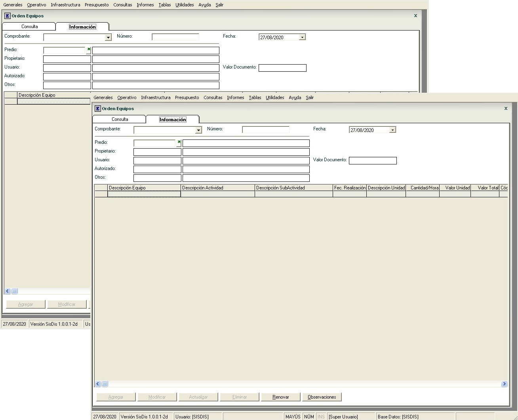Close the front Orden Equipos window
This screenshot has width=518, height=420.
505,109
